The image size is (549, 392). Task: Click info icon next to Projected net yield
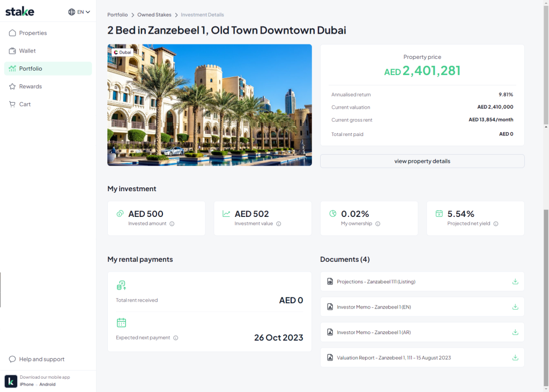[496, 224]
